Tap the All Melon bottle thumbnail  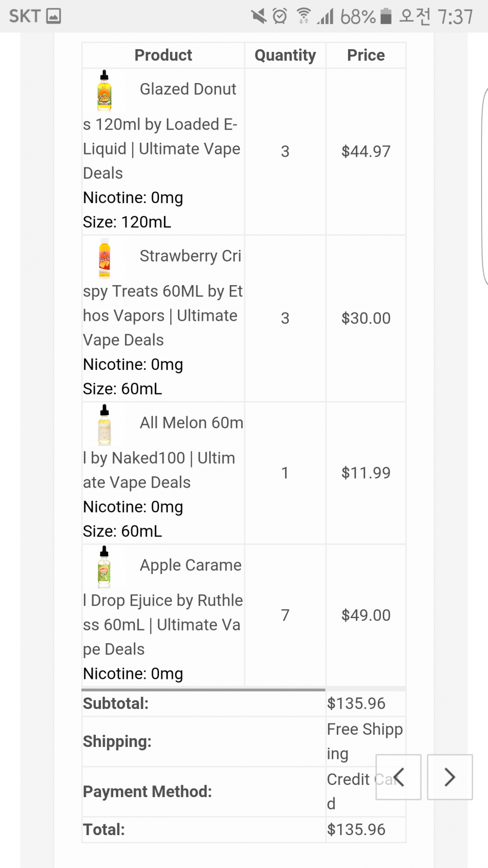tap(104, 425)
